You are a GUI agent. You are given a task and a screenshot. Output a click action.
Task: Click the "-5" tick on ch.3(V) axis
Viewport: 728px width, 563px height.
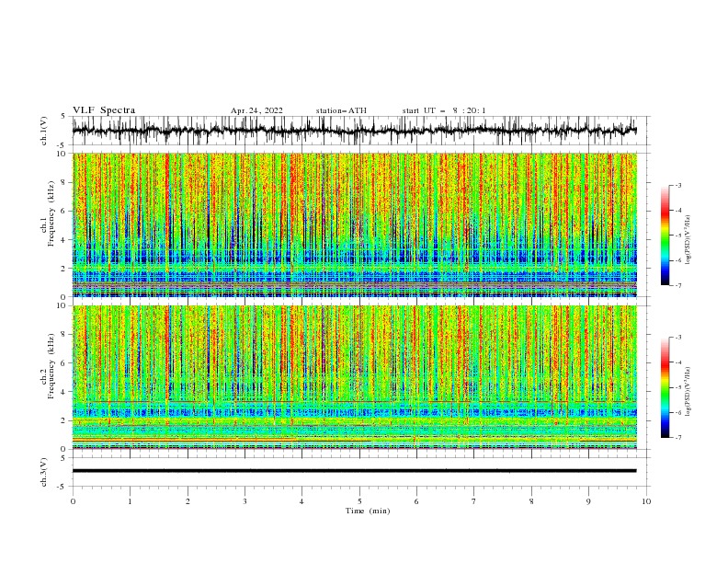[x=63, y=487]
